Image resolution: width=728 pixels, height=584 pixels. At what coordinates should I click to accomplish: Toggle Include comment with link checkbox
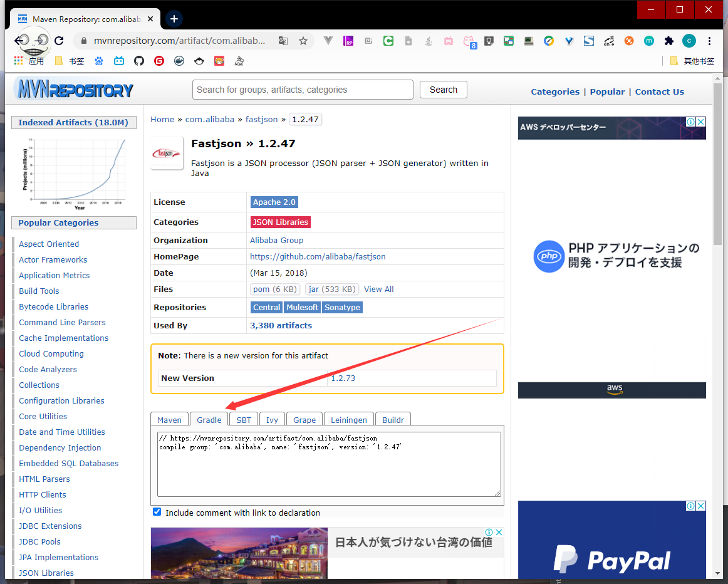pyautogui.click(x=157, y=512)
